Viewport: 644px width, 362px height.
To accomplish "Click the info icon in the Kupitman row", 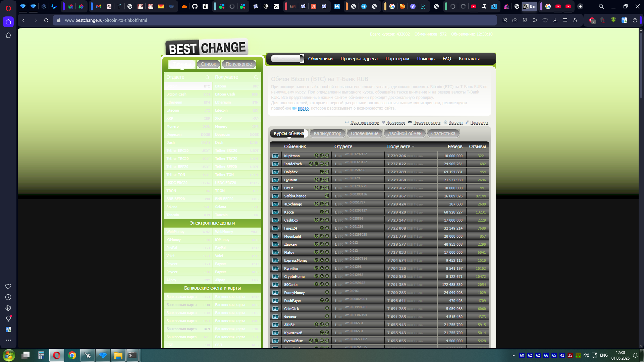I will (275, 156).
